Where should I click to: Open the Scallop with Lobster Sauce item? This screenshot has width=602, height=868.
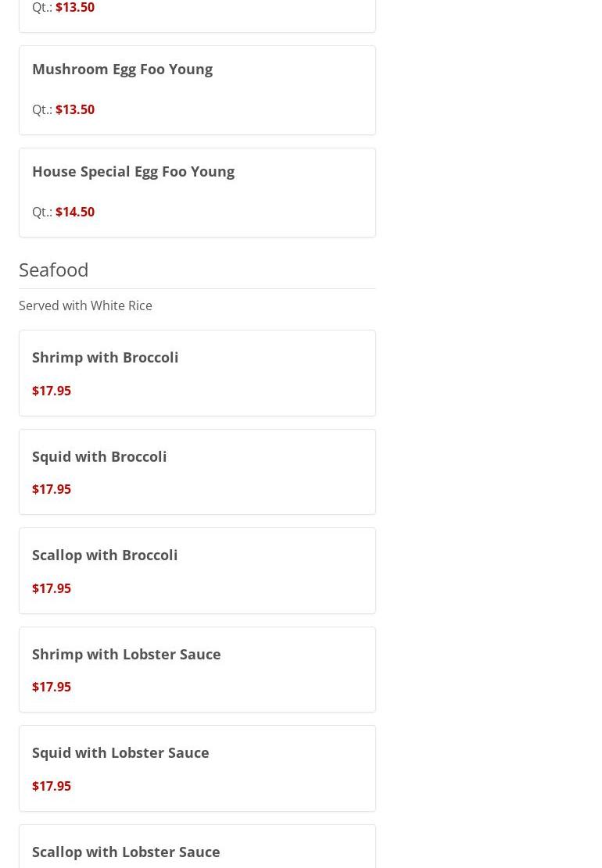126,852
